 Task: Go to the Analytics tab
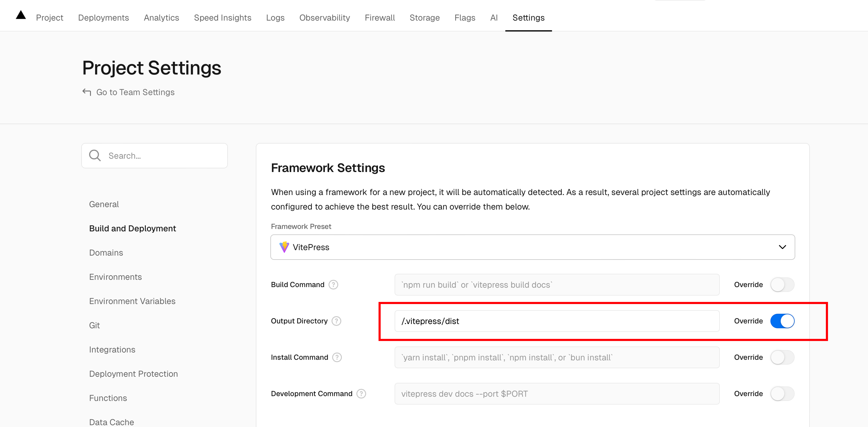[162, 18]
